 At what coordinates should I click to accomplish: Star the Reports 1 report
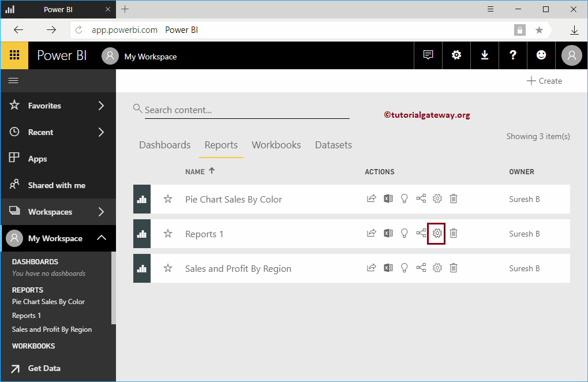[167, 233]
